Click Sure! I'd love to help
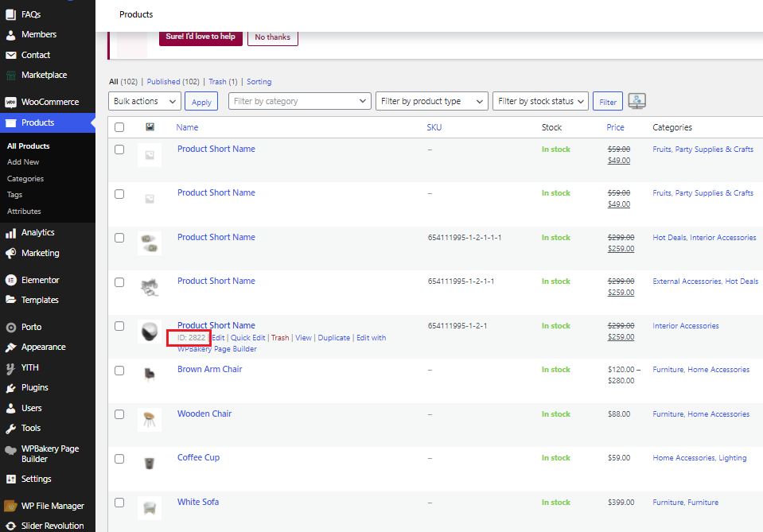 click(x=200, y=37)
